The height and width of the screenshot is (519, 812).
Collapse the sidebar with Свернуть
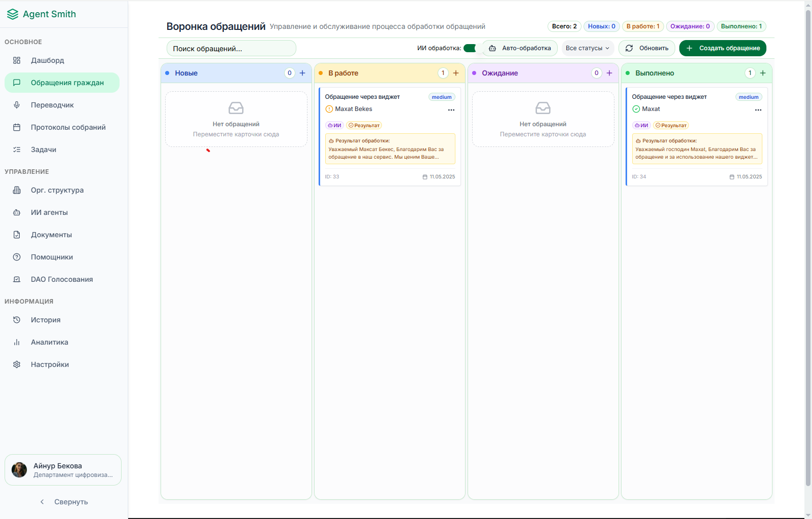(x=64, y=502)
